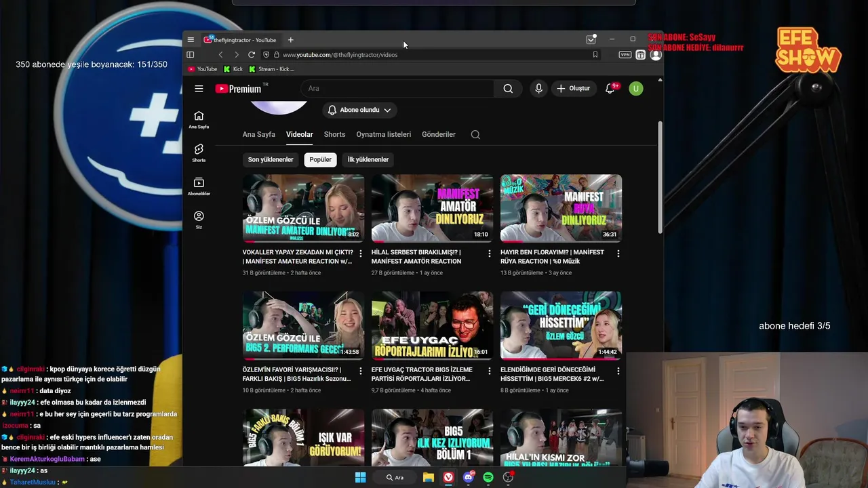Open Shorts from the YouTube sidebar
This screenshot has width=868, height=488.
[199, 153]
